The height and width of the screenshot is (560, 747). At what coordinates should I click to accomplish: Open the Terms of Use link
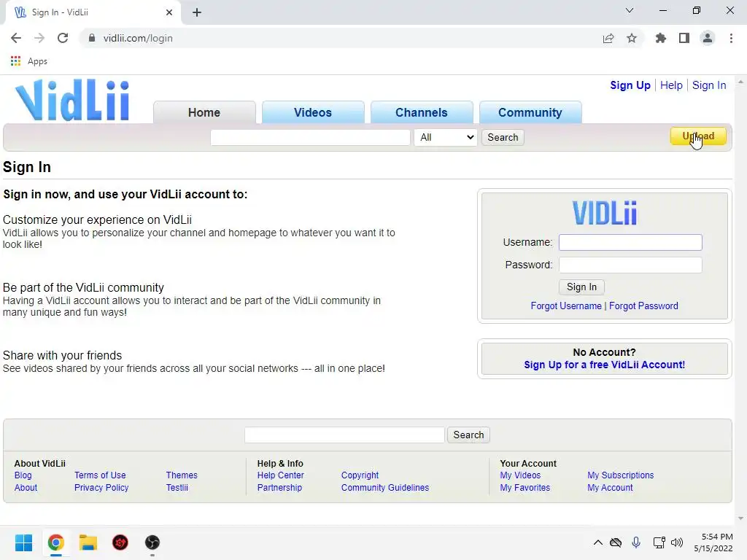[100, 475]
